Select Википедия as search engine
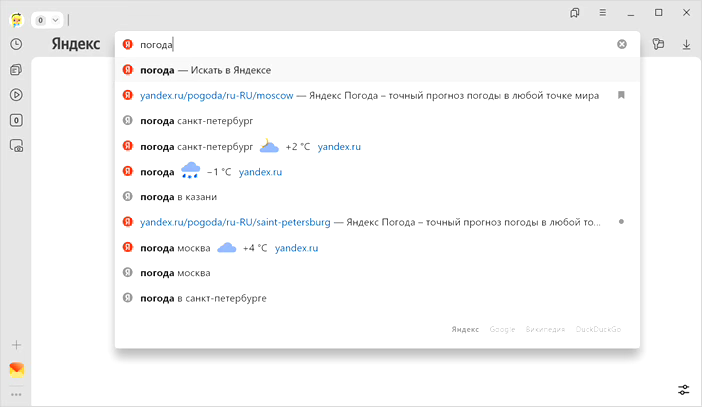This screenshot has height=407, width=702. (545, 329)
